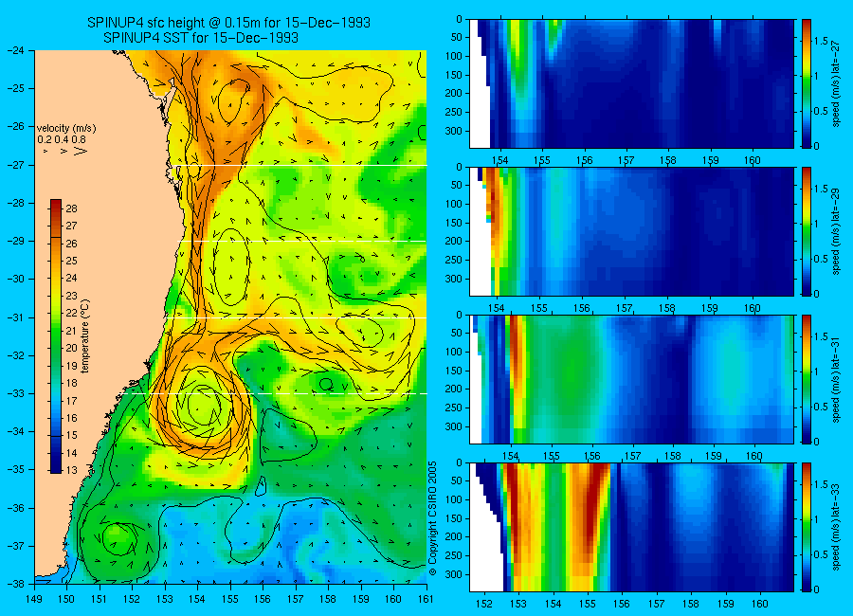Click the largest velocity legend arrow under 0.8

click(x=81, y=151)
